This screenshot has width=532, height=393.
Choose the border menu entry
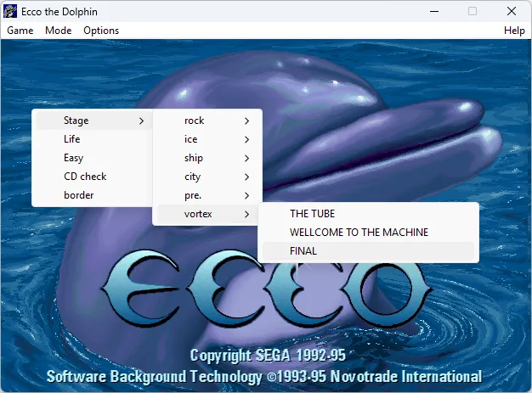pyautogui.click(x=93, y=195)
